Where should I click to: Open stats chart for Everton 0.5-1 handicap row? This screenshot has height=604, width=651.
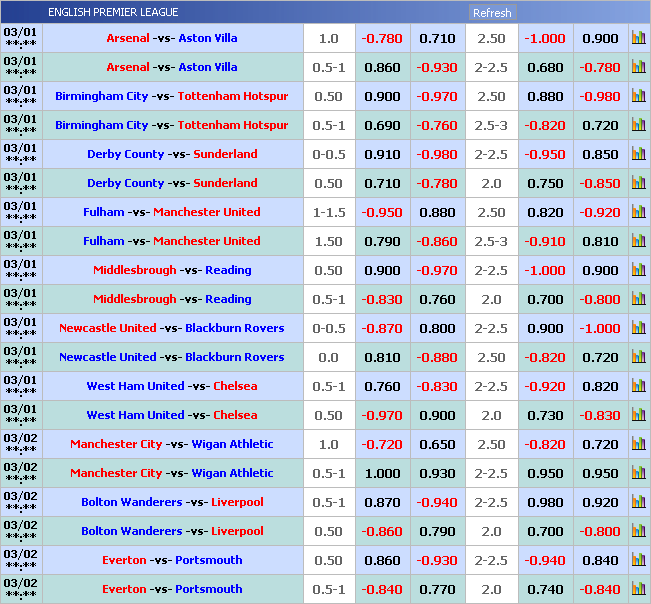[639, 589]
